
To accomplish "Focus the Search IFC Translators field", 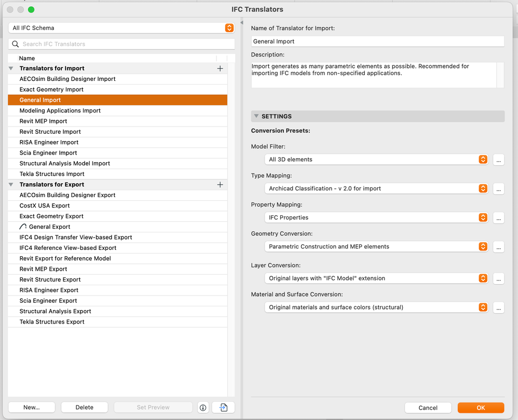I will (x=121, y=44).
